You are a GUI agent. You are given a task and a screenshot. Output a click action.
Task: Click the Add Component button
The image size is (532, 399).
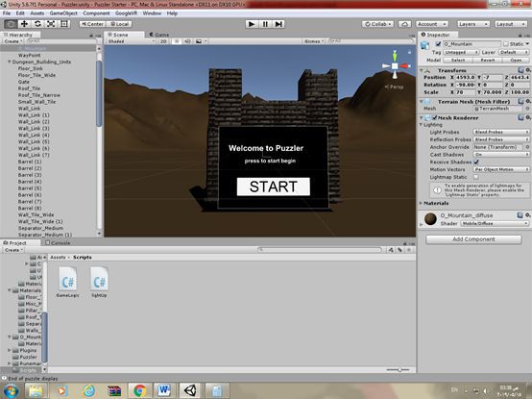point(473,239)
